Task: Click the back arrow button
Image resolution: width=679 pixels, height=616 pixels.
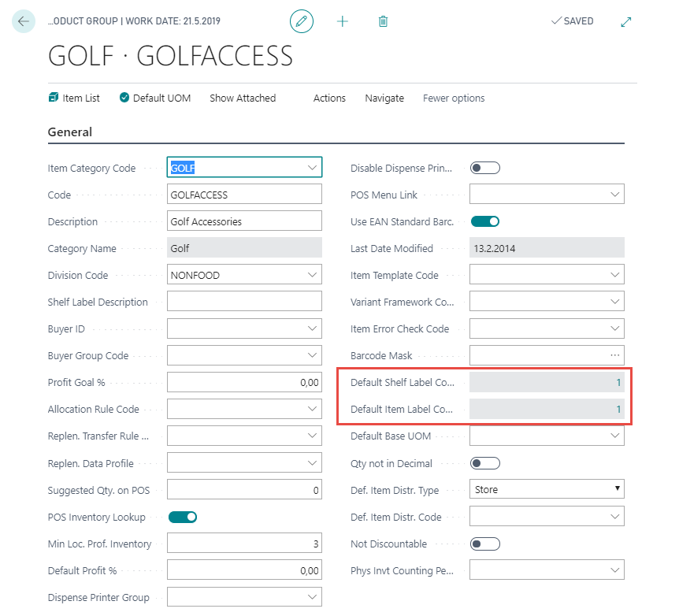Action: tap(24, 21)
